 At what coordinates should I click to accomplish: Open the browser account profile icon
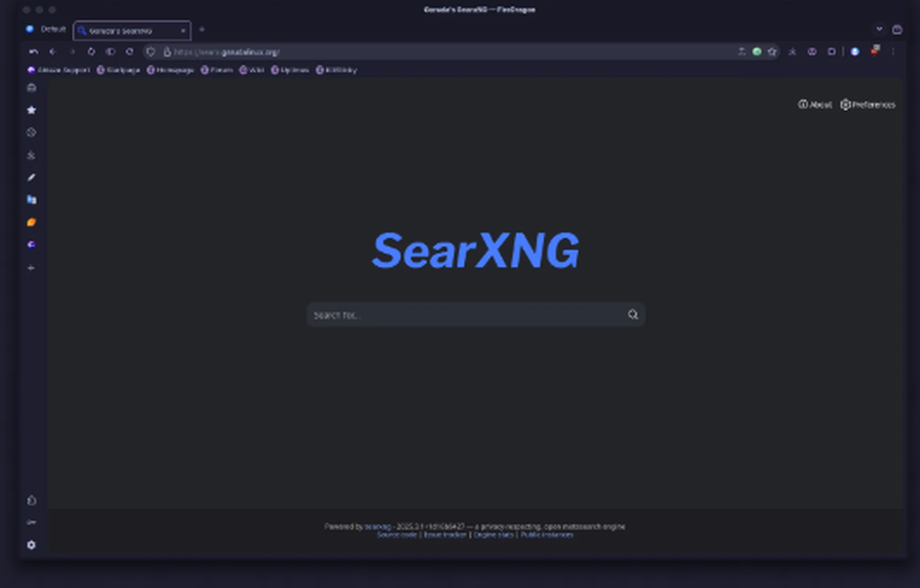(854, 52)
